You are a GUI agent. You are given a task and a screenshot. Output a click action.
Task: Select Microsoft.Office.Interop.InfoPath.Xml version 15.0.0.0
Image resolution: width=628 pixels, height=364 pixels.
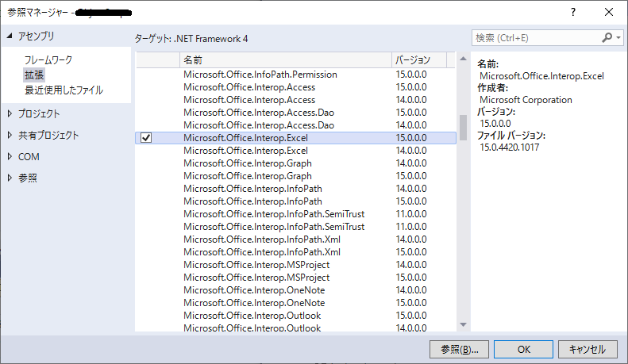pyautogui.click(x=295, y=252)
